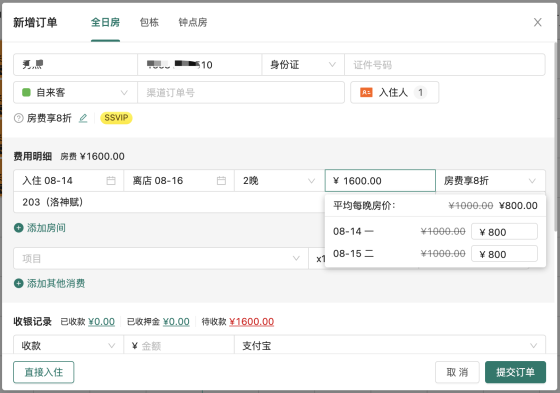The width and height of the screenshot is (560, 393).
Task: Open the 自来客 source channel dropdown
Action: tap(75, 93)
